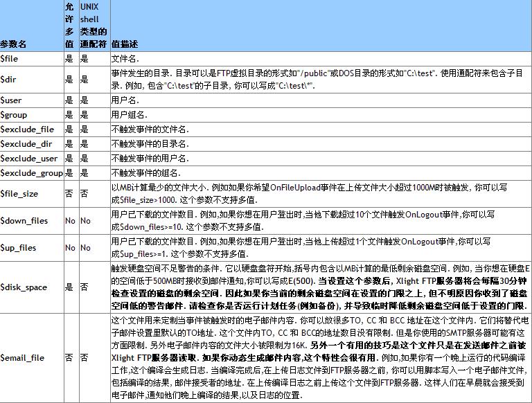Viewport: 532px width, 403px height.
Task: Click the 用户名 description in $user row
Action: tap(125, 100)
